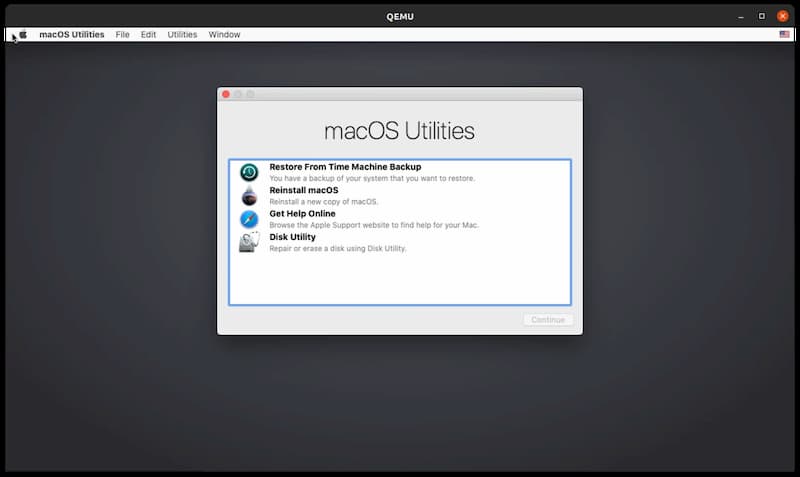
Task: Click the Reinstall macOS installer icon
Action: click(x=249, y=196)
